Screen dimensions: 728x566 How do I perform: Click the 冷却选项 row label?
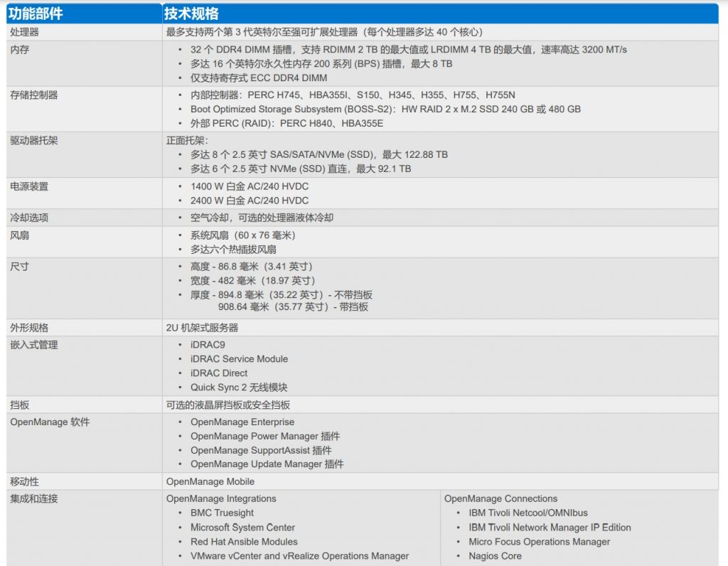click(x=29, y=218)
